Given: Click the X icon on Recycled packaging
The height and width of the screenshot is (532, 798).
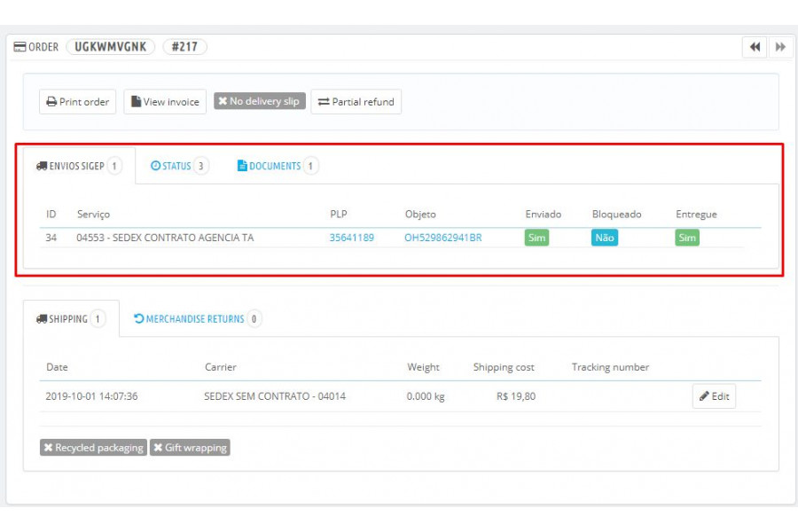Looking at the screenshot, I should tap(49, 448).
